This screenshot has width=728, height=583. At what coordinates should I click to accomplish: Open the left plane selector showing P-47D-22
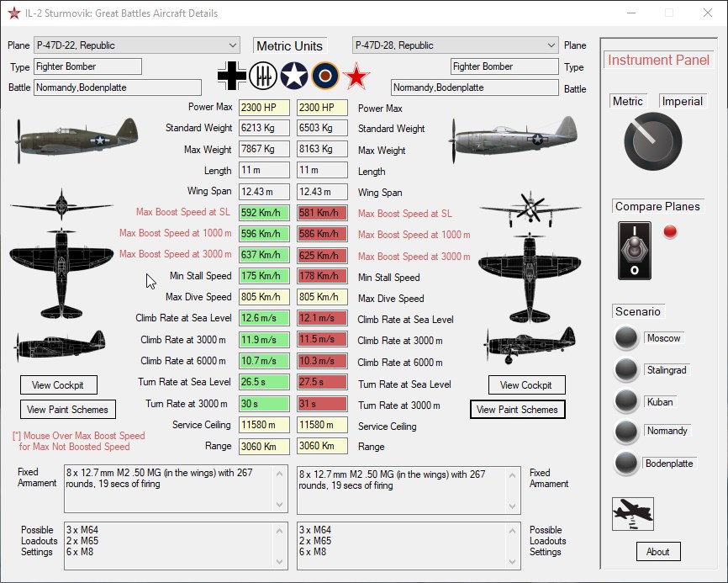[135, 45]
